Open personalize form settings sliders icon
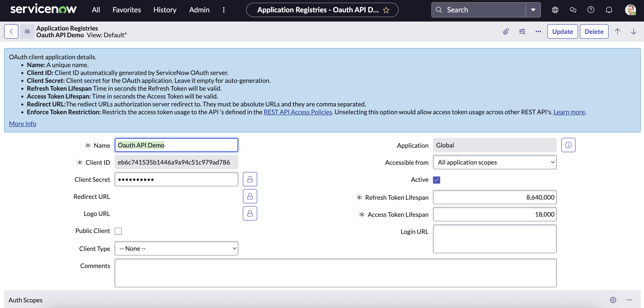The height and width of the screenshot is (308, 644). [x=522, y=31]
